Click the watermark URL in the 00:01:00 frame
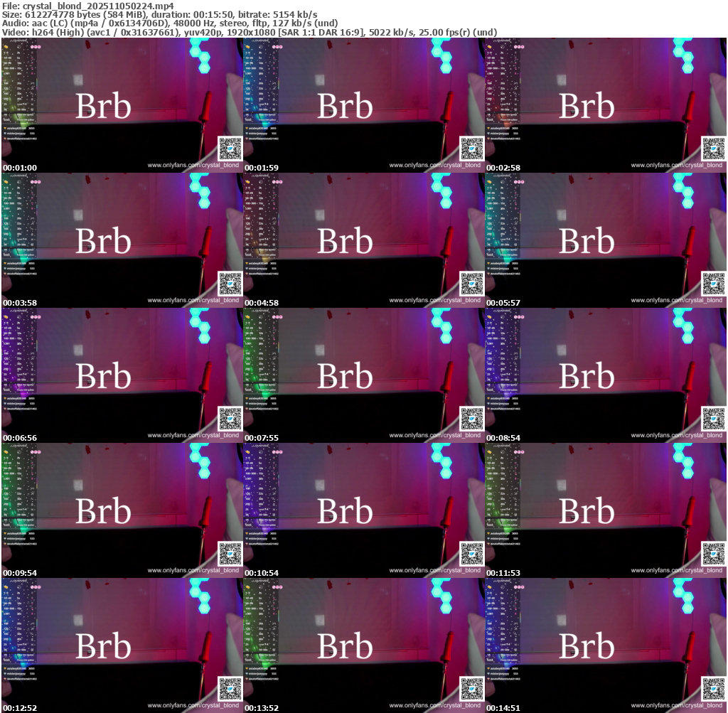This screenshot has height=713, width=728. [x=193, y=165]
